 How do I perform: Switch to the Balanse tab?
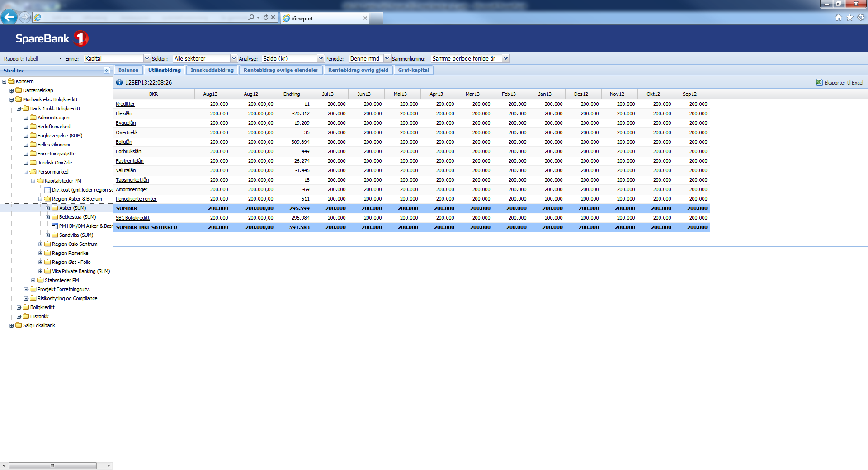pos(128,70)
